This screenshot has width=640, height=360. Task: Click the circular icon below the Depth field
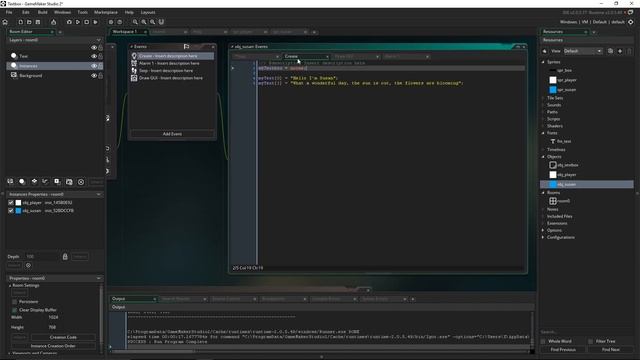pos(28,266)
